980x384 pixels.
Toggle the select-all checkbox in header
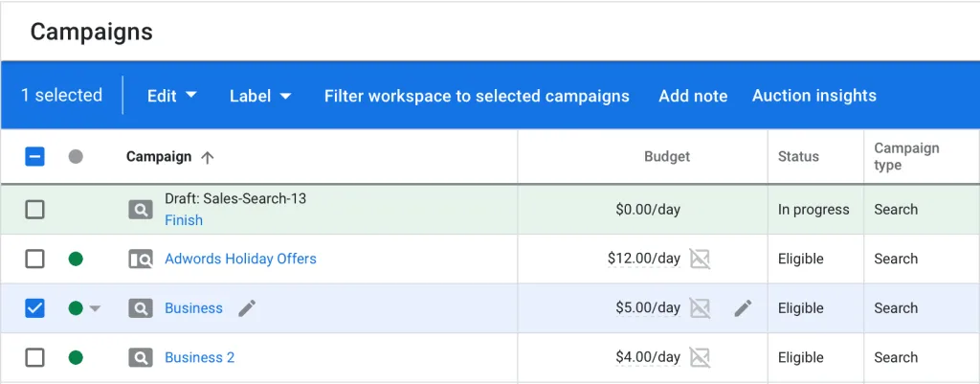pos(34,157)
